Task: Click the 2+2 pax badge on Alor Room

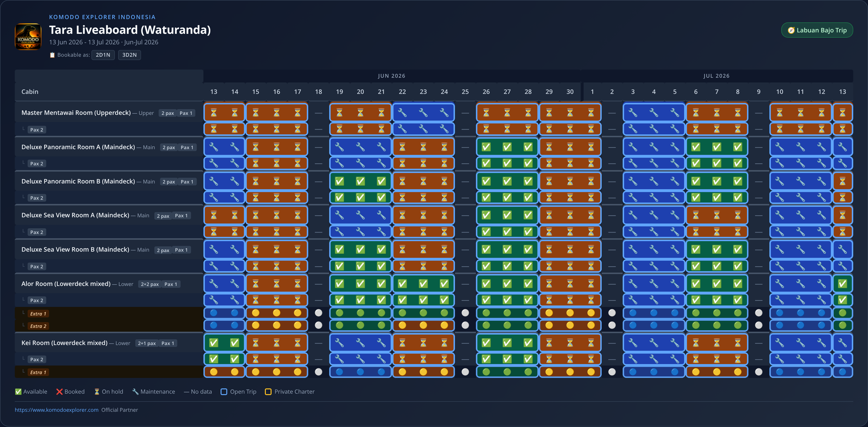Action: point(150,284)
